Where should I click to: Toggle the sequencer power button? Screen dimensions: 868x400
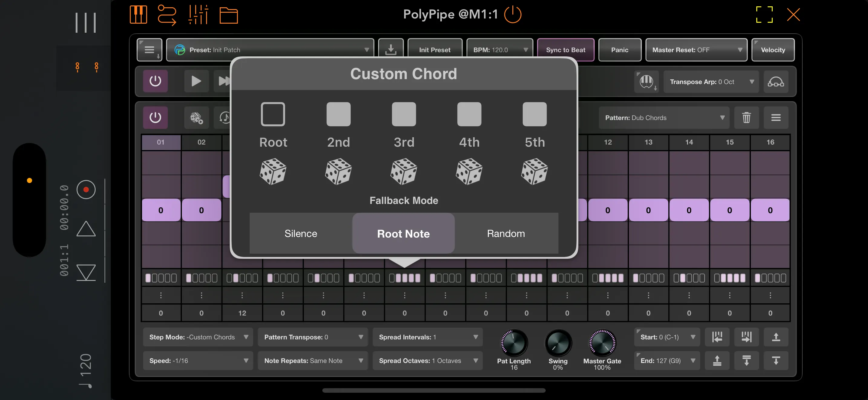pyautogui.click(x=155, y=117)
